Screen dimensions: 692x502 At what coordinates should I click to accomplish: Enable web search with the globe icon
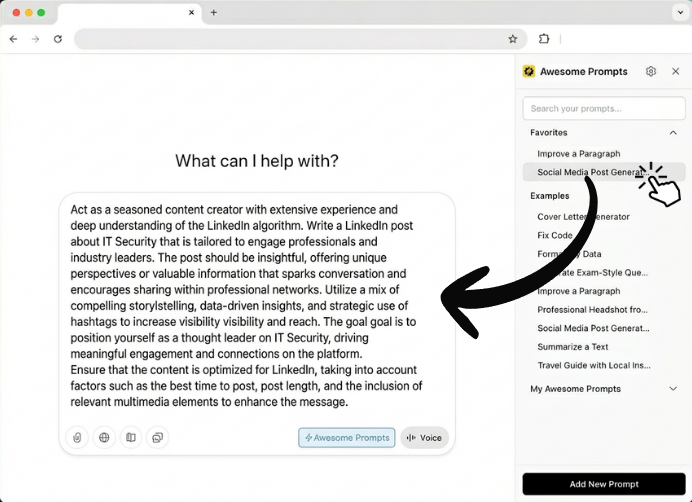[x=104, y=438]
